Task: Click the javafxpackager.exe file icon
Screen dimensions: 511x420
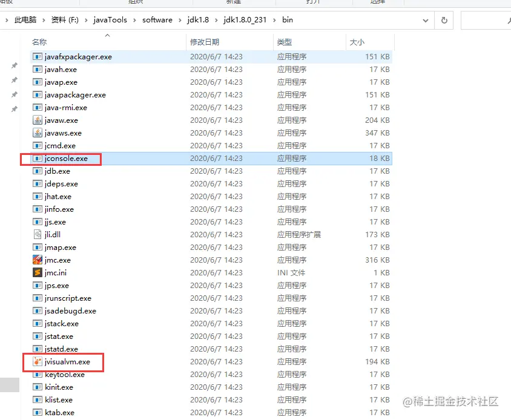Action: pos(38,57)
